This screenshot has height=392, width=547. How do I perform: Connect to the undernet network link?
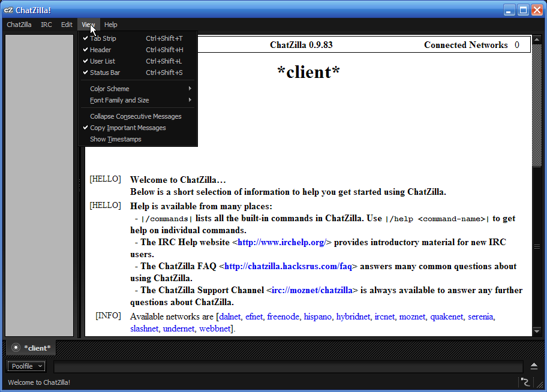pyautogui.click(x=179, y=329)
